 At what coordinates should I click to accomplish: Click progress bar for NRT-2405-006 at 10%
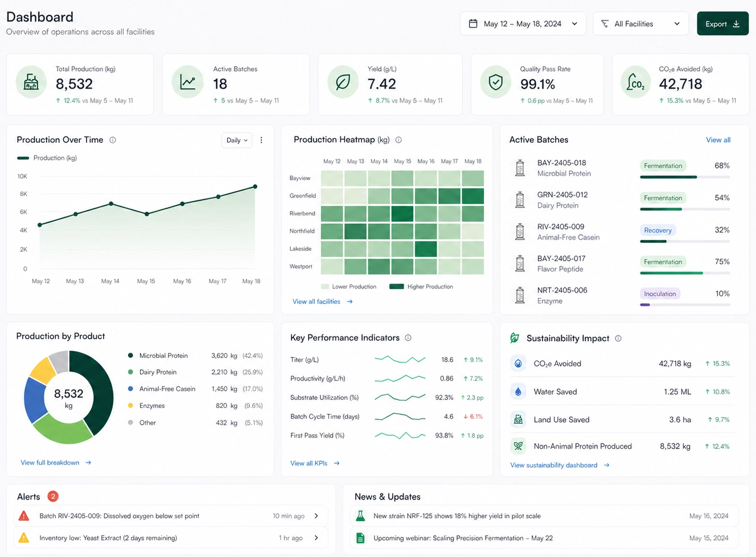[685, 305]
